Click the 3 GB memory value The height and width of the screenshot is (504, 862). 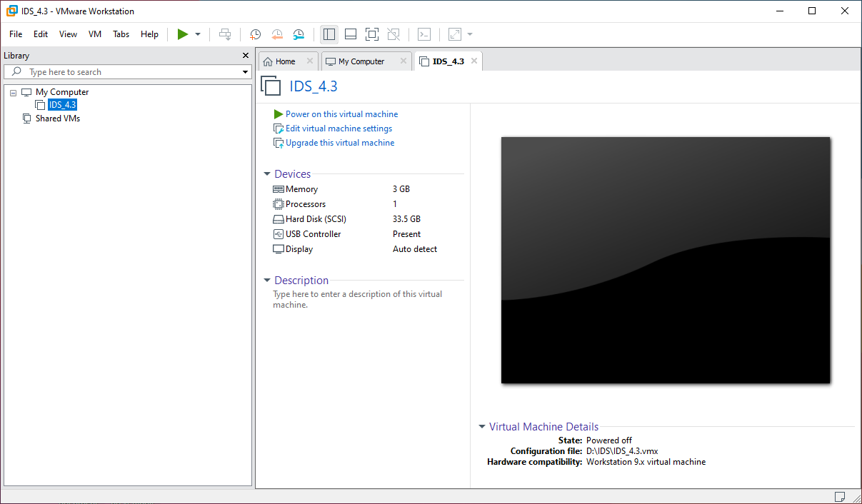pos(401,189)
